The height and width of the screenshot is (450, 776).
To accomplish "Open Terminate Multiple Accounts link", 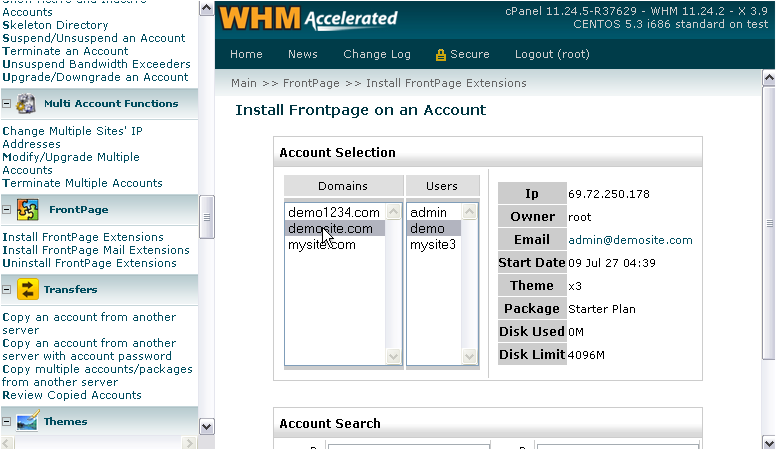I will (x=82, y=183).
